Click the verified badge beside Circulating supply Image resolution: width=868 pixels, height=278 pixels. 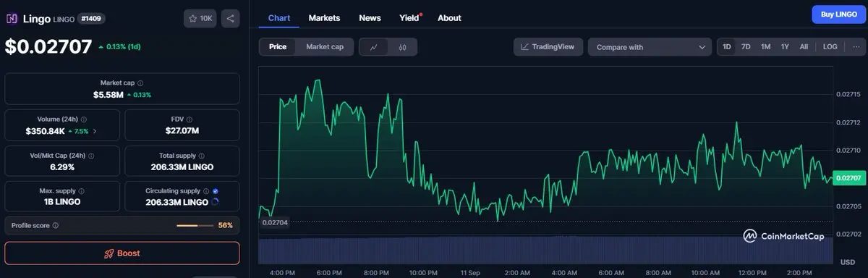coord(216,191)
